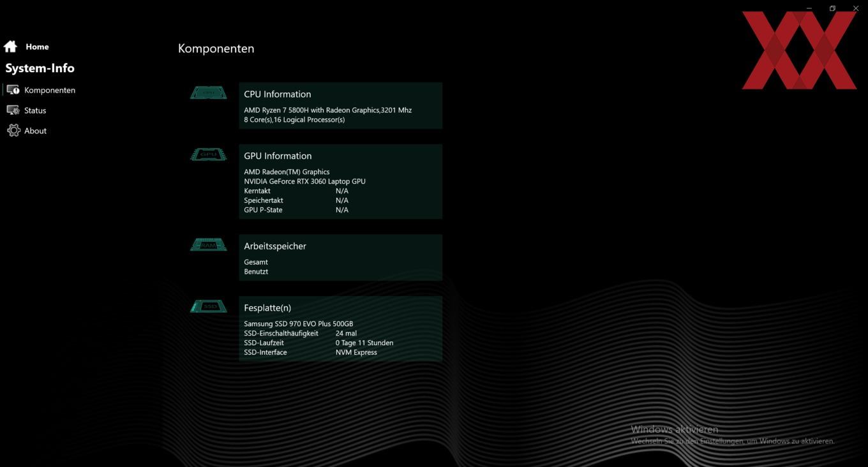This screenshot has width=868, height=467.
Task: Click NVIDIA GeForce RTX 3060 Laptop GPU
Action: click(304, 181)
